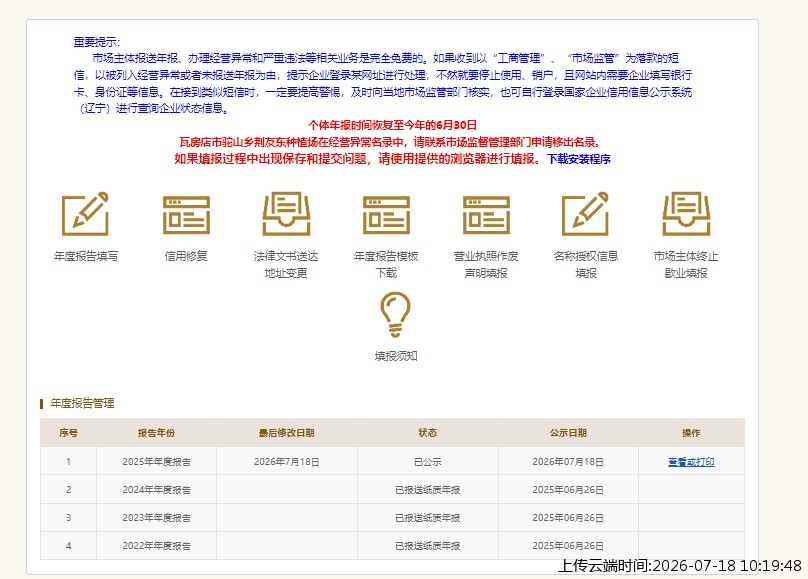808x579 pixels.
Task: Click 2025年06月26日 date in 2024 row
Action: (568, 489)
